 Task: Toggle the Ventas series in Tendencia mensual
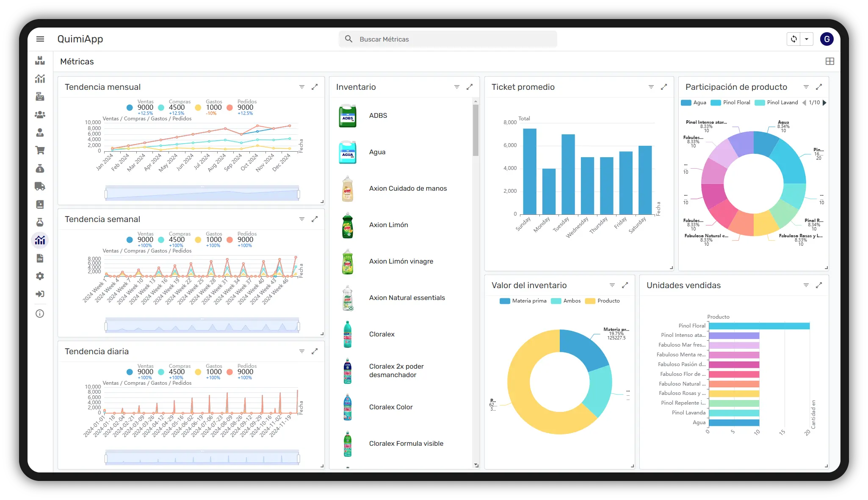click(x=140, y=107)
